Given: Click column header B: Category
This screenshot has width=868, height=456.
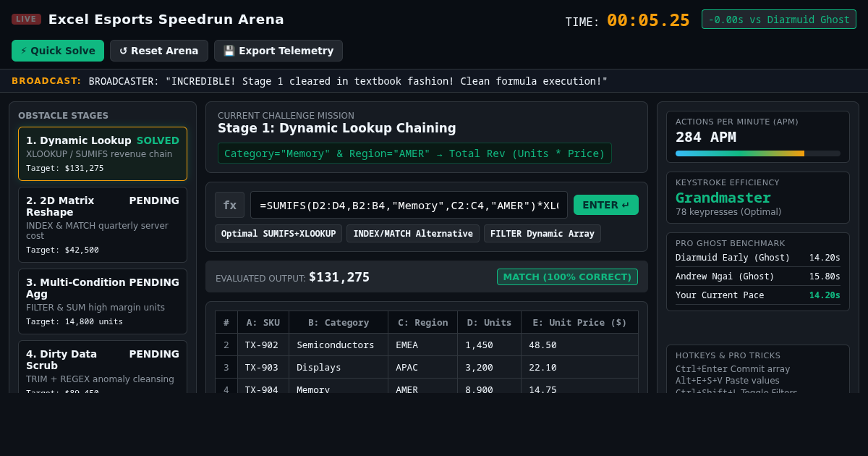Looking at the screenshot, I should tap(339, 322).
